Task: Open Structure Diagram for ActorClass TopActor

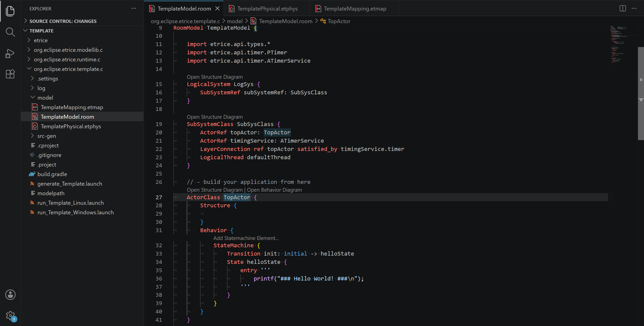Action: tap(215, 190)
